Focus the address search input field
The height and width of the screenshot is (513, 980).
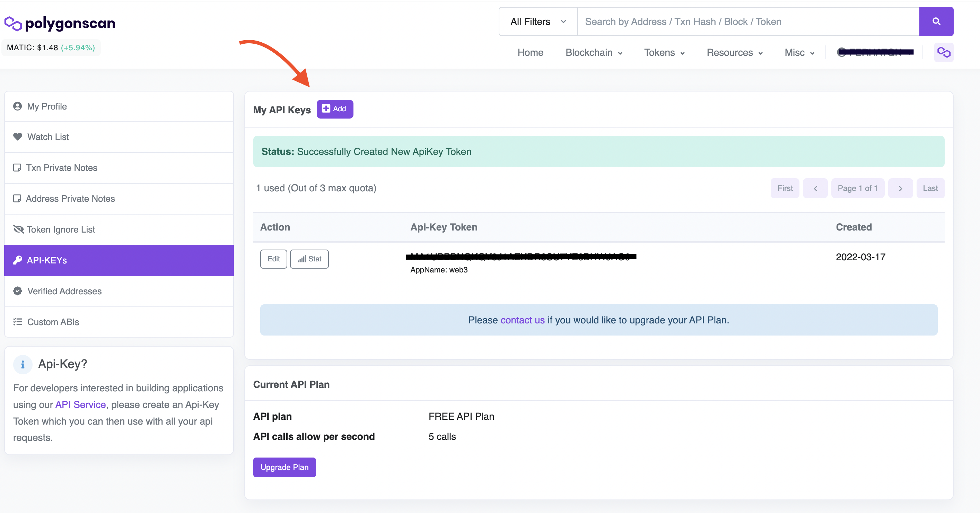coord(748,22)
